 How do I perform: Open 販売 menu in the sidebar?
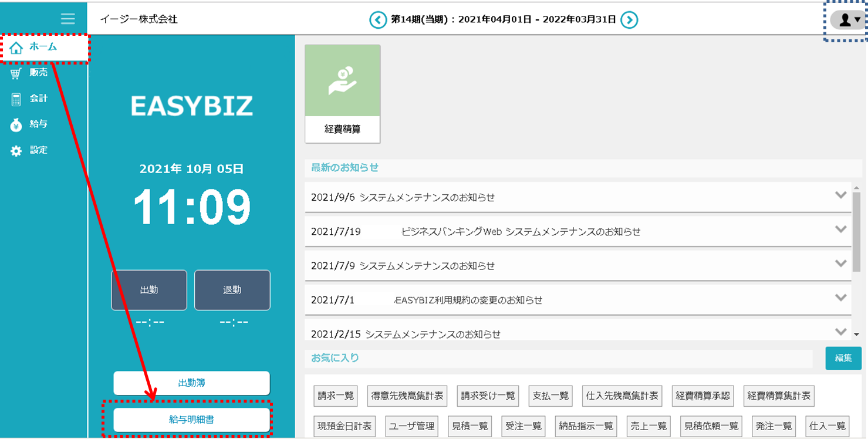38,73
